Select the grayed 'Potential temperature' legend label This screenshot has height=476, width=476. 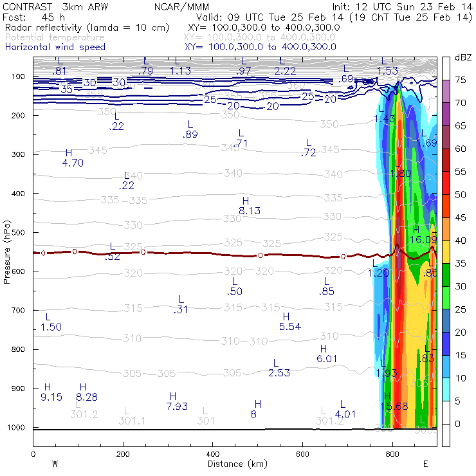pyautogui.click(x=54, y=38)
